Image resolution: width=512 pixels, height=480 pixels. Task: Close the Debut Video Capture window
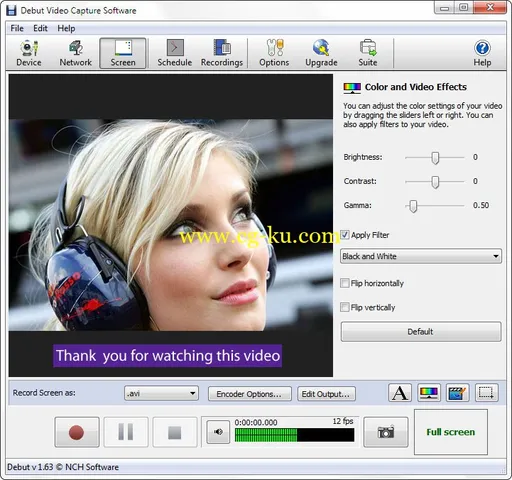(x=490, y=7)
